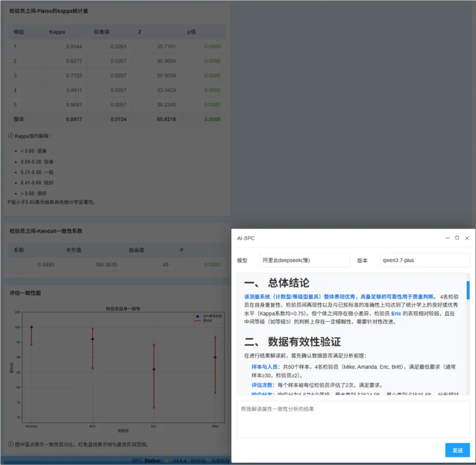Click the Kappa column header in Fleiss table

coord(57,32)
